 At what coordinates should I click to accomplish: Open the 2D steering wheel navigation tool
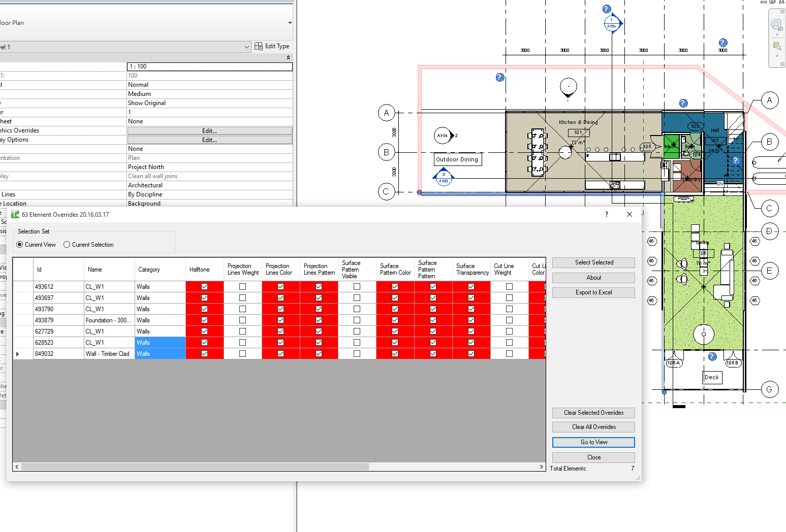pos(776,24)
